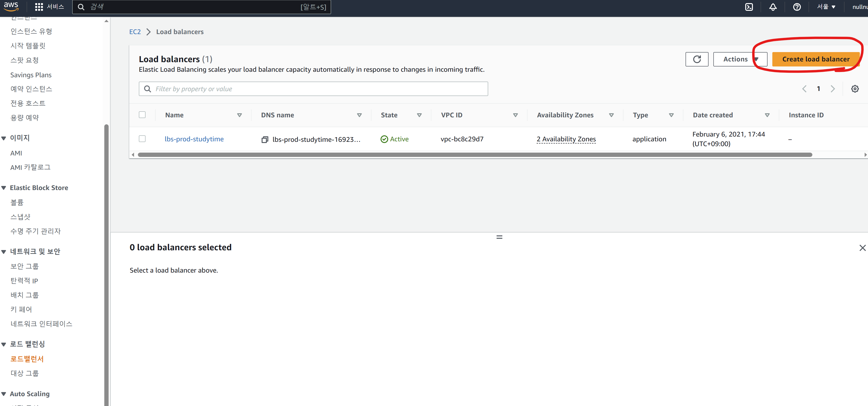The height and width of the screenshot is (406, 868).
Task: Select all load balancers checkbox
Action: [142, 115]
